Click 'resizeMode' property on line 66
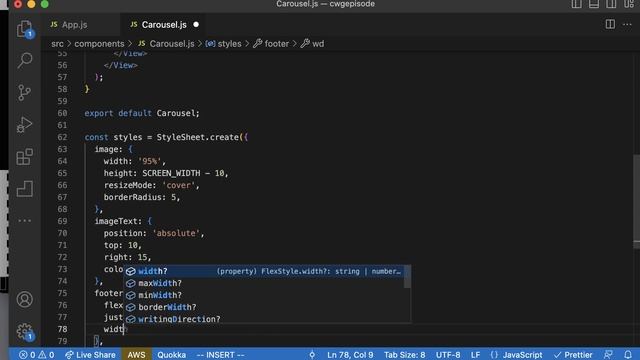 point(130,185)
